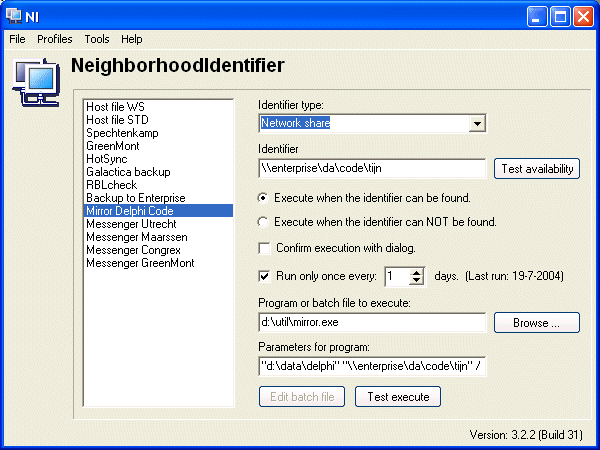Open the Profiles menu
Screen dimensions: 600x450
[55, 39]
